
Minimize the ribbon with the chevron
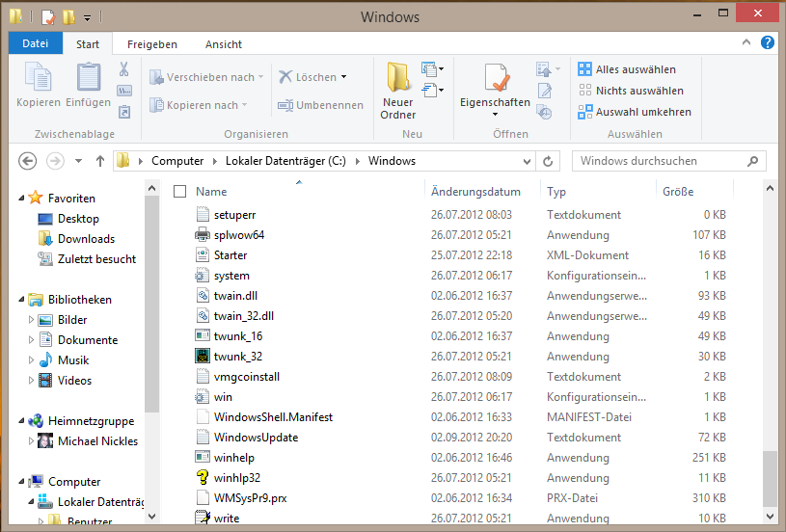(745, 42)
